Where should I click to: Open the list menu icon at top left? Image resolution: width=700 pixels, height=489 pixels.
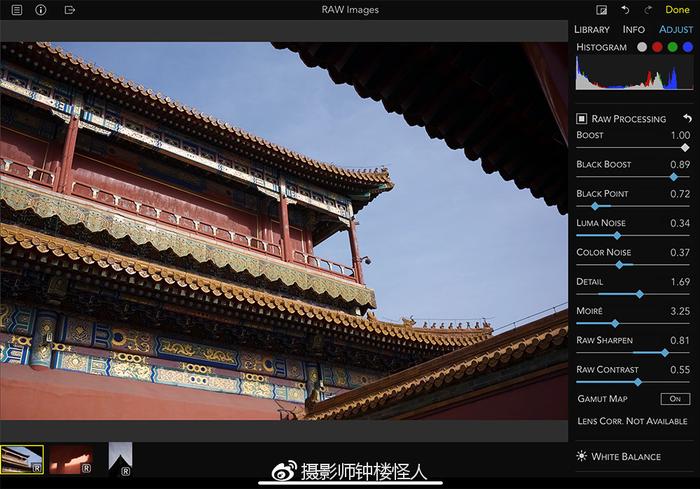pos(17,9)
